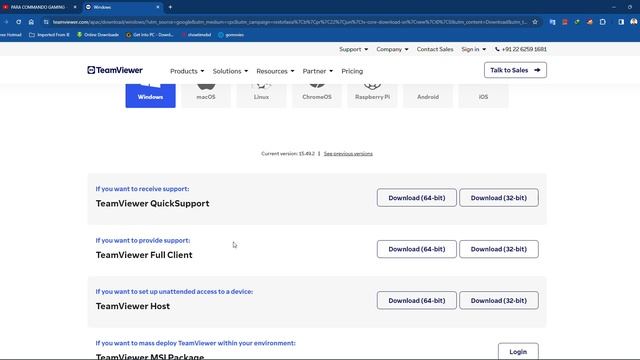Click the TeamViewer Host heading
The image size is (640, 360).
click(133, 306)
